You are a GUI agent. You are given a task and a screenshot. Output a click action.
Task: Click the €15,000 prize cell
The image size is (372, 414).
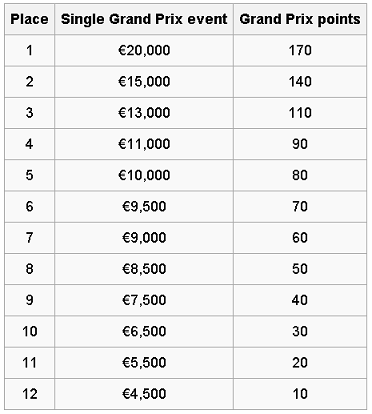pyautogui.click(x=144, y=82)
